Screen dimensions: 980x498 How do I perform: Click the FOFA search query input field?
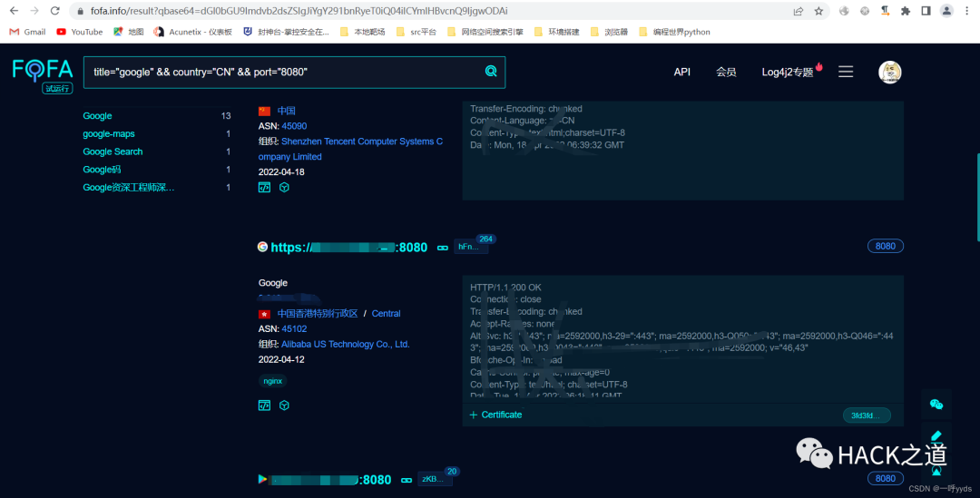pos(281,72)
